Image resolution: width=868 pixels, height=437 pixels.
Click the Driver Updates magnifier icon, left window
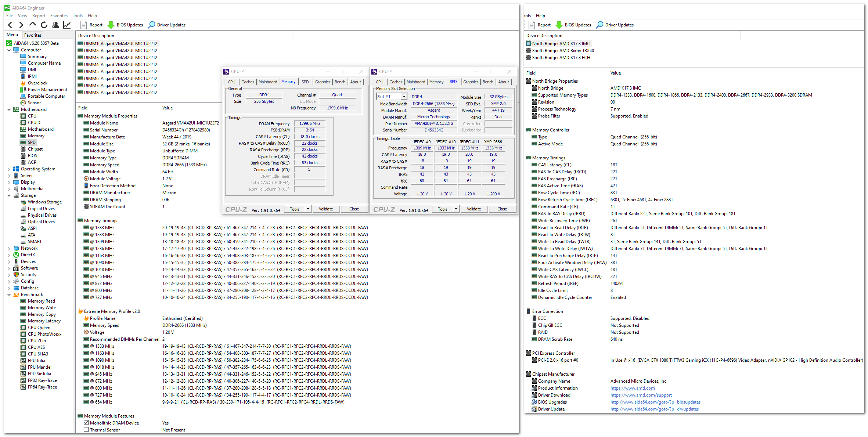click(151, 25)
